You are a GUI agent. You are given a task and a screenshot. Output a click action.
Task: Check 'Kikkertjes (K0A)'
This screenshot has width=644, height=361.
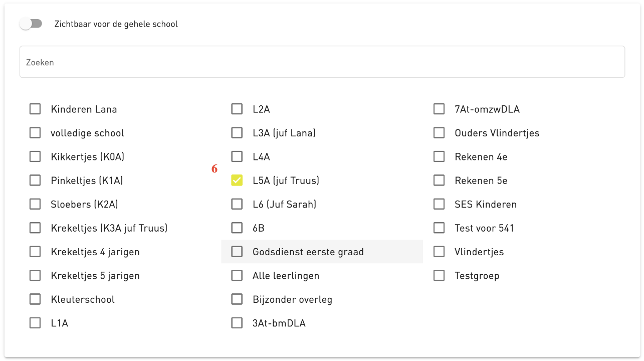coord(35,156)
